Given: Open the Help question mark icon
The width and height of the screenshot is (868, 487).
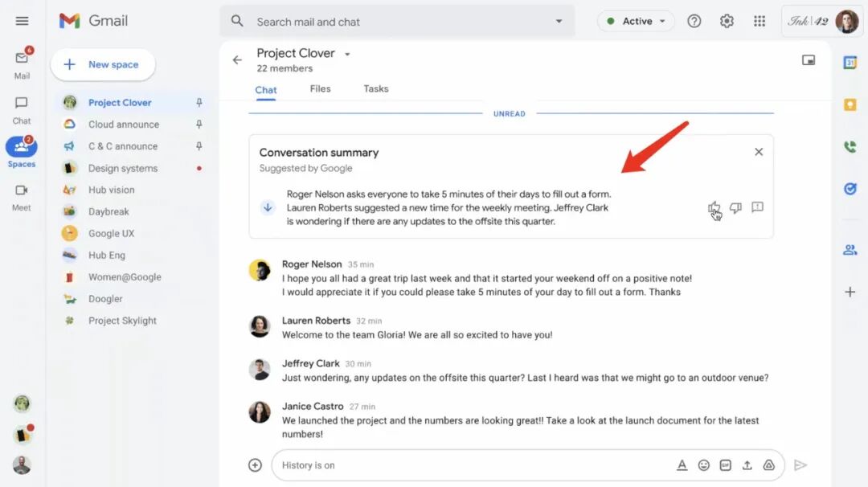Looking at the screenshot, I should click(x=694, y=21).
